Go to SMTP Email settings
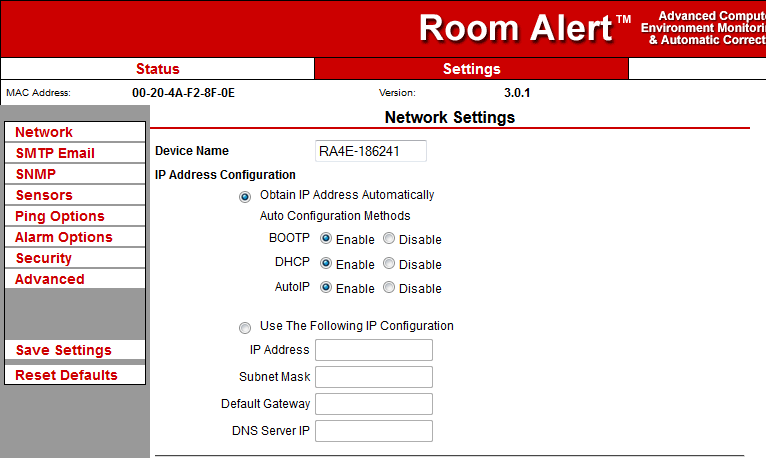Screen dimensions: 766x458 tap(75, 153)
